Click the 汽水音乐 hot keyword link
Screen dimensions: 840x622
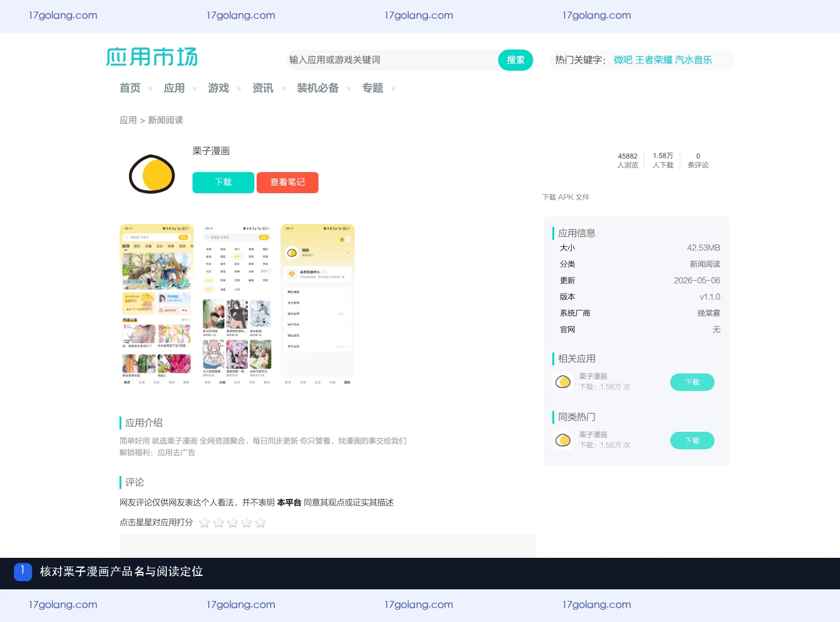coord(694,60)
